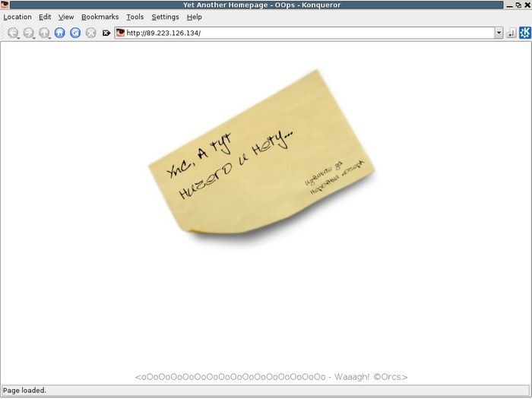Open the Tools menu

click(135, 17)
